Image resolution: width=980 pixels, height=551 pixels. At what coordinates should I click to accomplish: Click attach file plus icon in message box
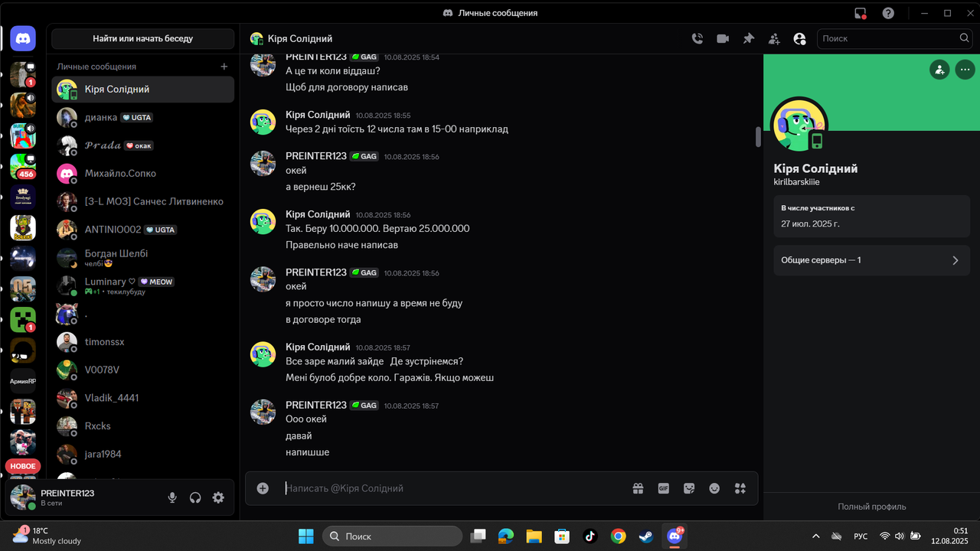(x=263, y=488)
